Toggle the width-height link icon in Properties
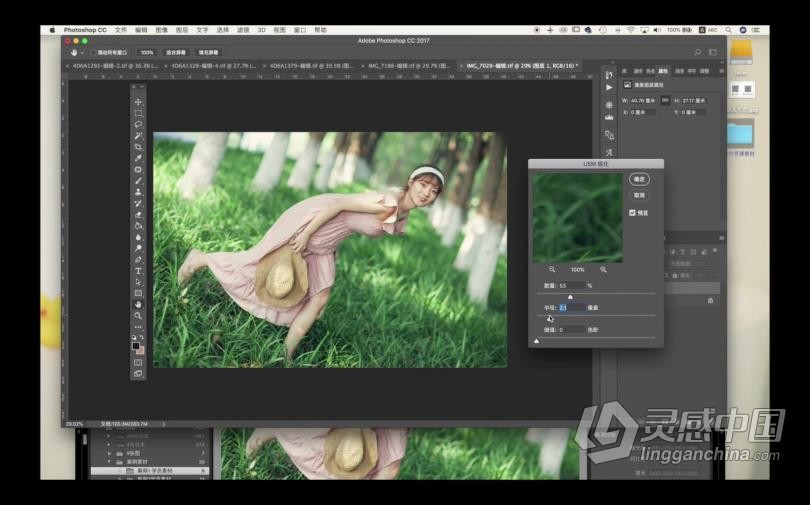This screenshot has width=810, height=505. [x=665, y=100]
